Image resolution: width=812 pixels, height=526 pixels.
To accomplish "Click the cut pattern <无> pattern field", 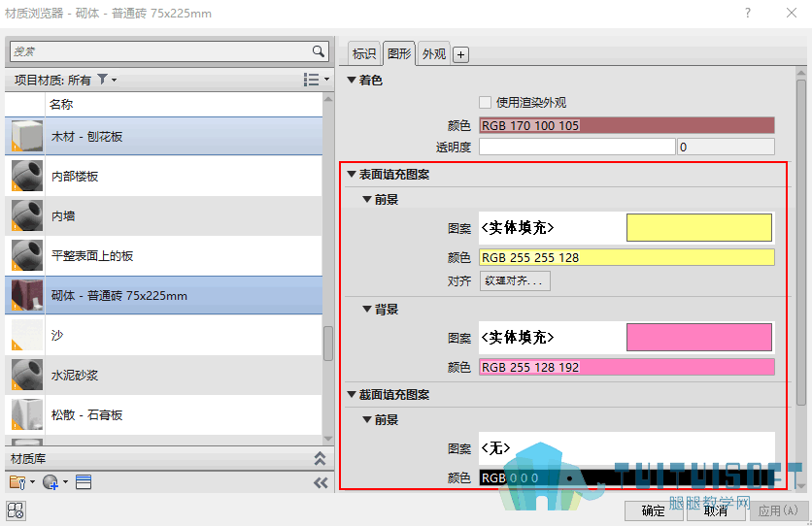I will click(626, 447).
